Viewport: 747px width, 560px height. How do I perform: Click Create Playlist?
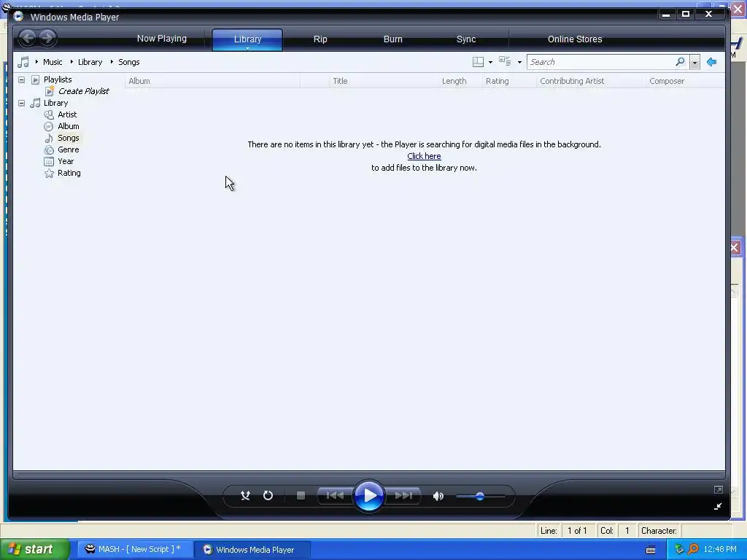click(x=83, y=91)
